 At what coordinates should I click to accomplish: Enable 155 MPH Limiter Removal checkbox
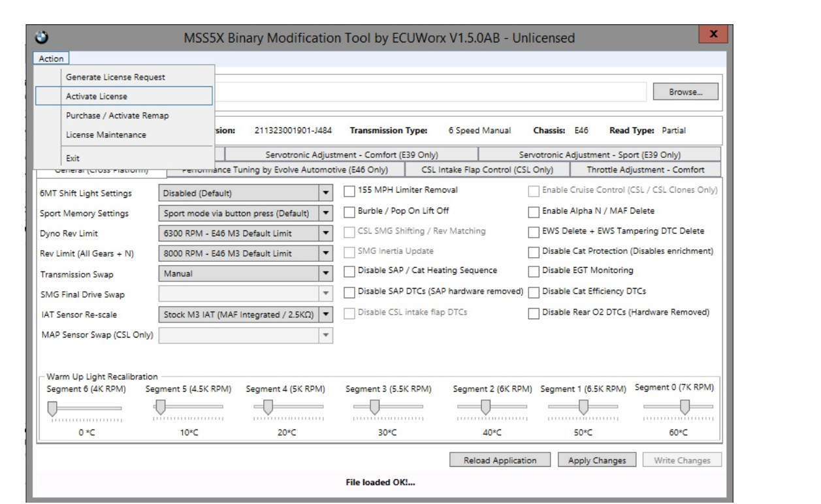(350, 190)
